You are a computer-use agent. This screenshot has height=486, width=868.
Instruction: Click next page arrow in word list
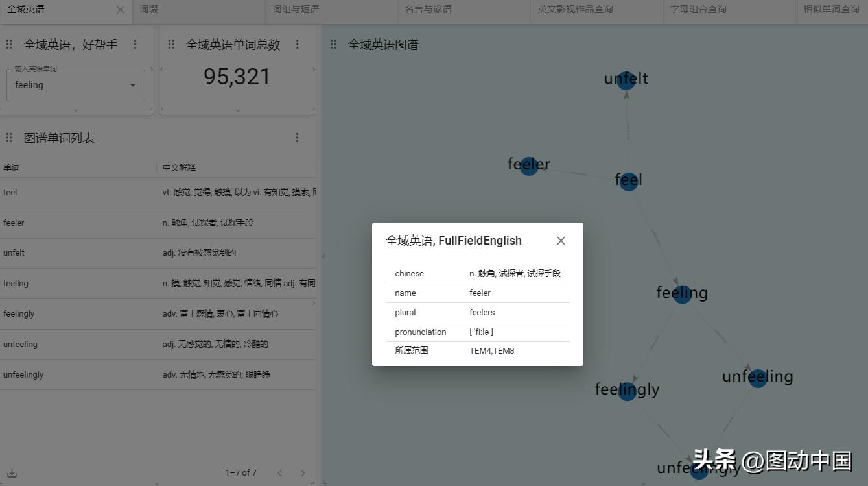[303, 472]
